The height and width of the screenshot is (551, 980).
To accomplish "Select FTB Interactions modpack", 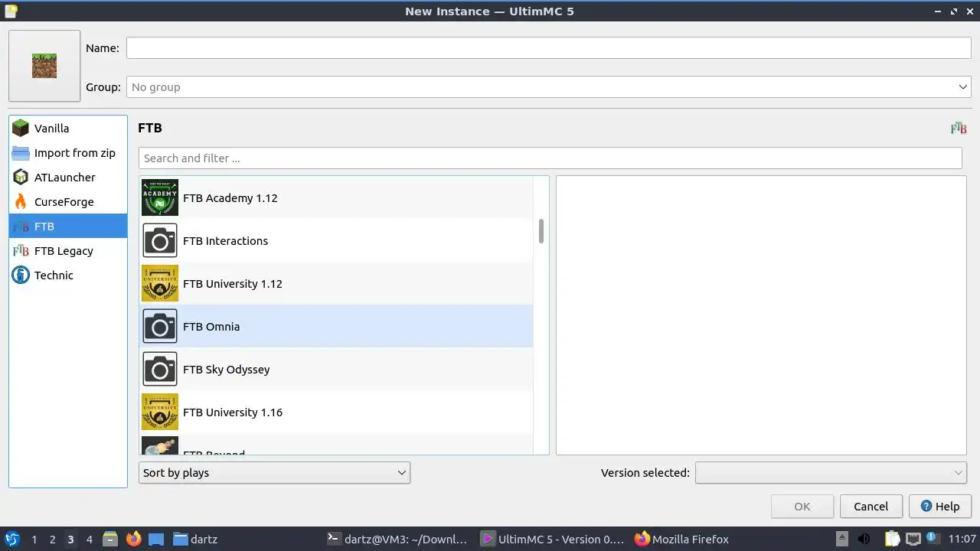I will click(x=336, y=241).
